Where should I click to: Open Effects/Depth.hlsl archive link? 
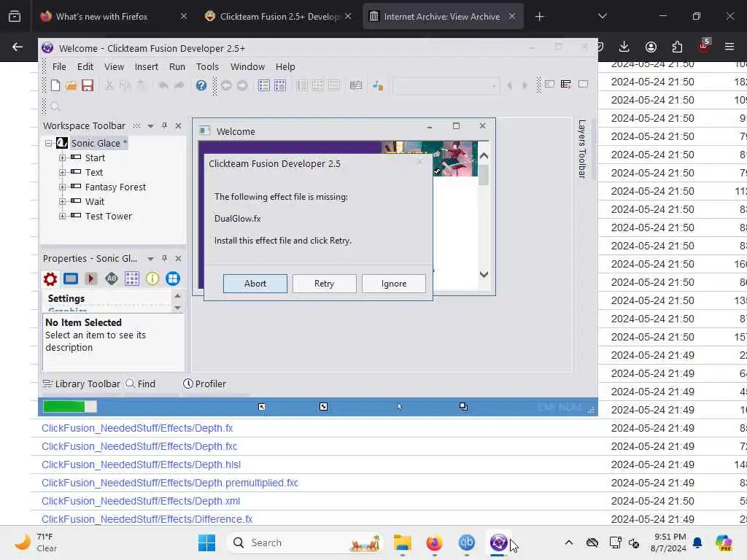pyautogui.click(x=141, y=464)
